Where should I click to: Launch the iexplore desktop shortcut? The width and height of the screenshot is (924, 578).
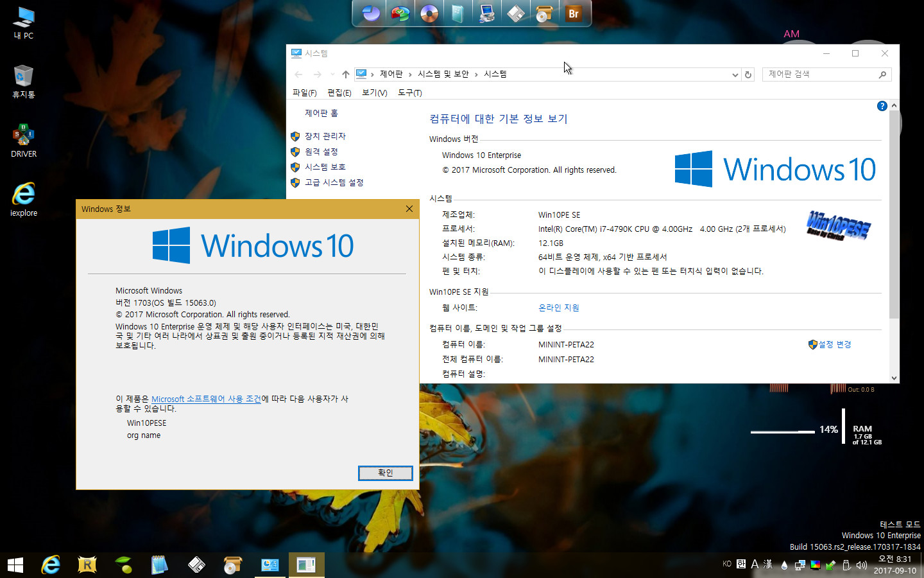(24, 200)
